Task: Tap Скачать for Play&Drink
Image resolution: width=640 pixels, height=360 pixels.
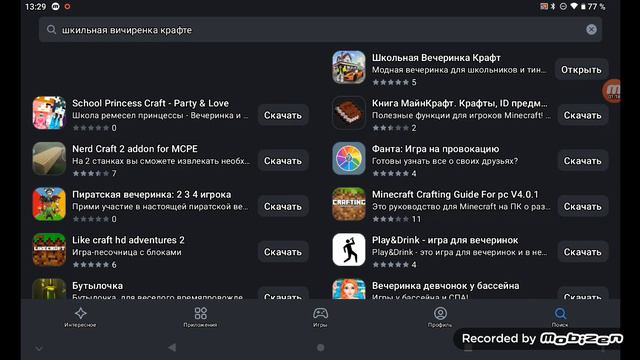Action: pos(582,252)
